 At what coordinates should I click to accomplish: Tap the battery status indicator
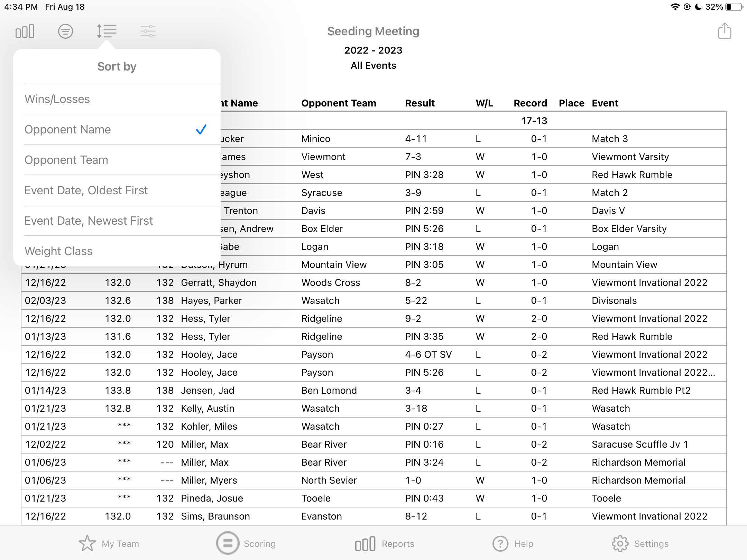pyautogui.click(x=734, y=7)
